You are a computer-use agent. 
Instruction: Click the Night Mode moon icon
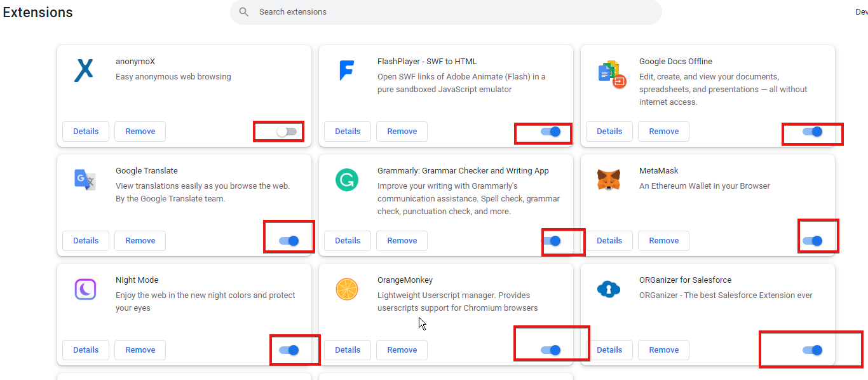tap(85, 290)
